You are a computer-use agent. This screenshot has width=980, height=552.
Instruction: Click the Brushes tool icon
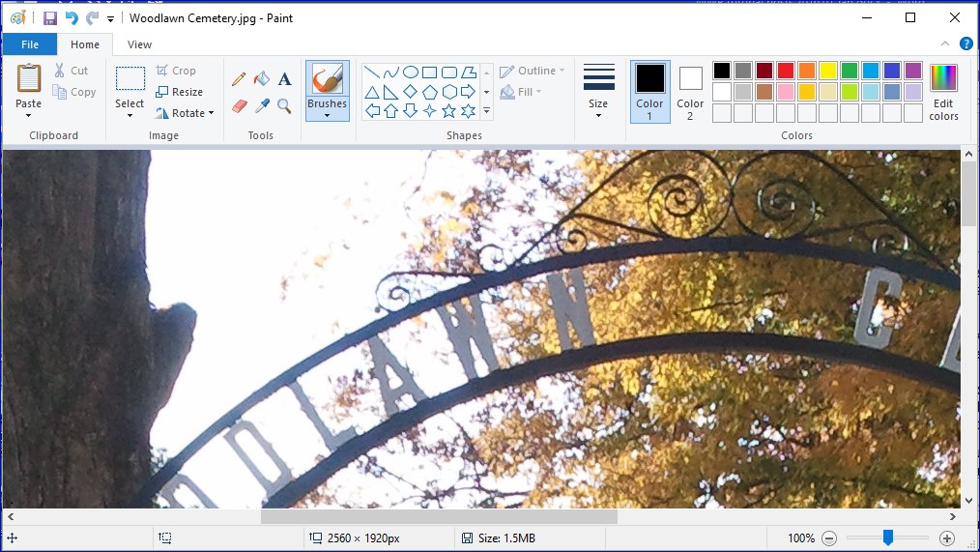[x=328, y=79]
